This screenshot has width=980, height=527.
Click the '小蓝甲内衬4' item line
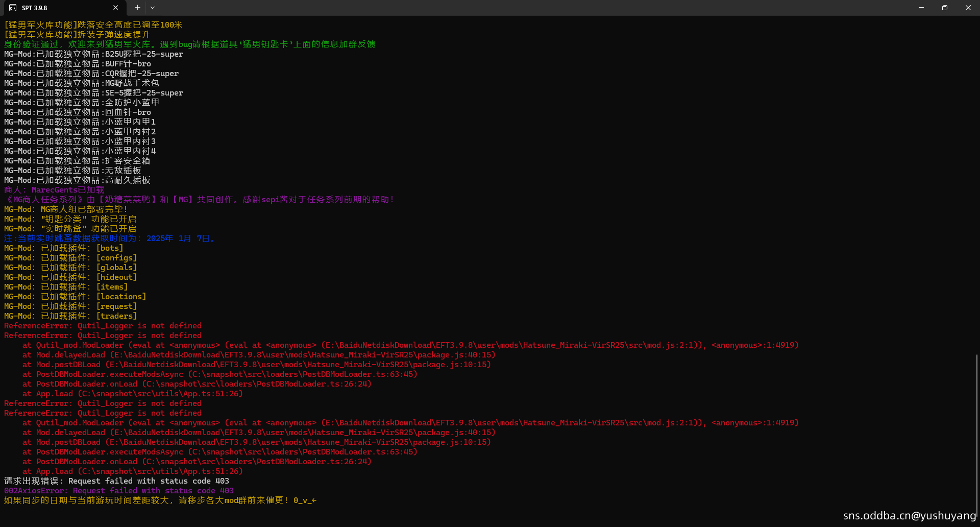coord(80,151)
